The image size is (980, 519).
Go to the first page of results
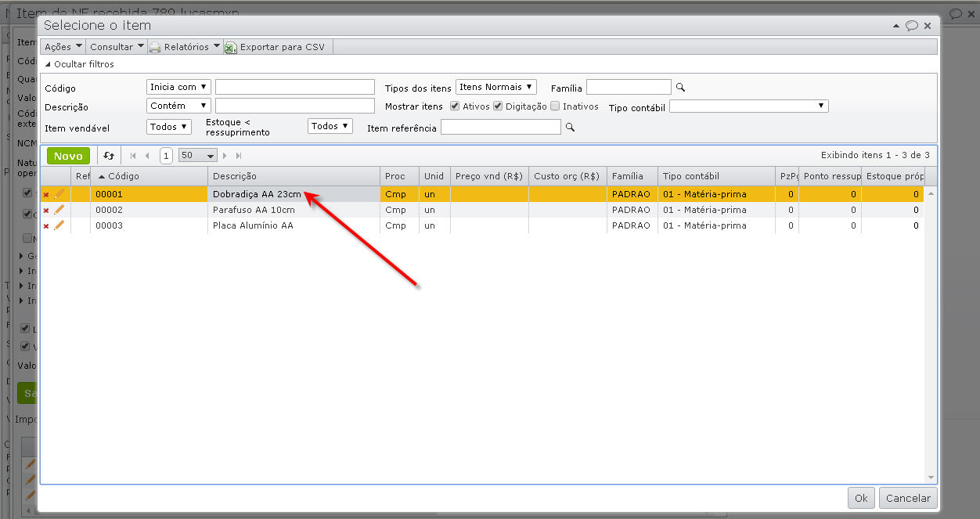pyautogui.click(x=133, y=156)
